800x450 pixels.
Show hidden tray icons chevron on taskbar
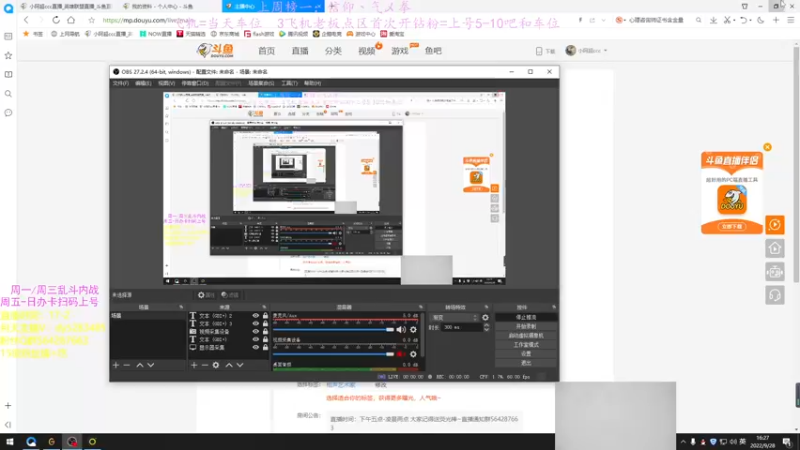click(683, 442)
